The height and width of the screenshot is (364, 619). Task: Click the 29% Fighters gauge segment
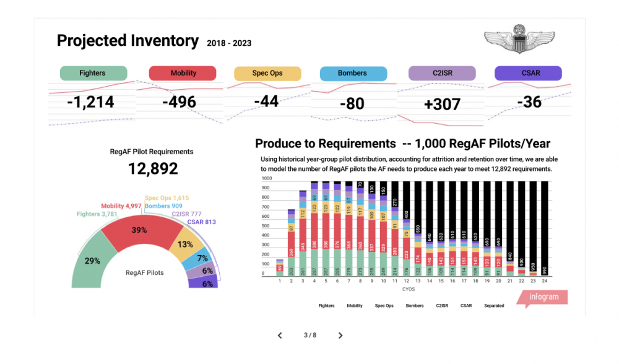91,261
